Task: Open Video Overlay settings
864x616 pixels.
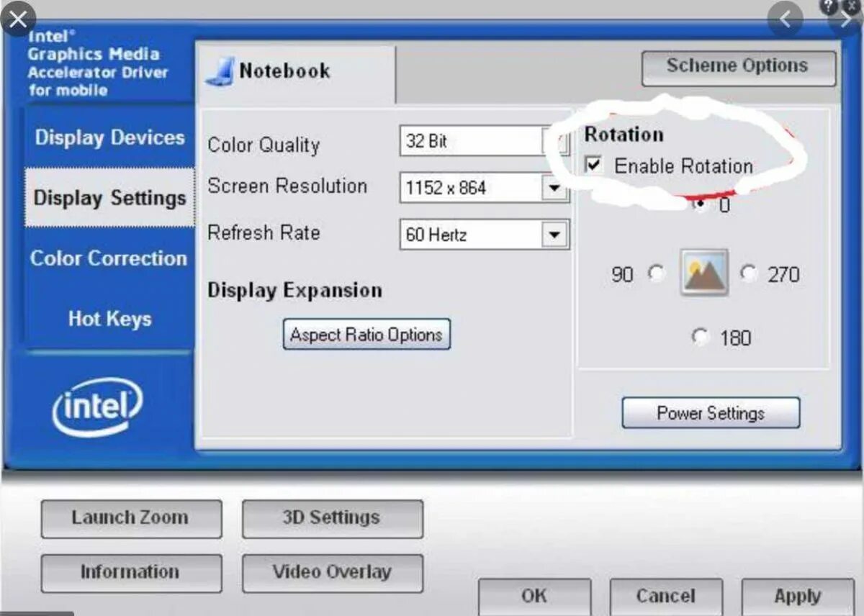Action: (333, 573)
